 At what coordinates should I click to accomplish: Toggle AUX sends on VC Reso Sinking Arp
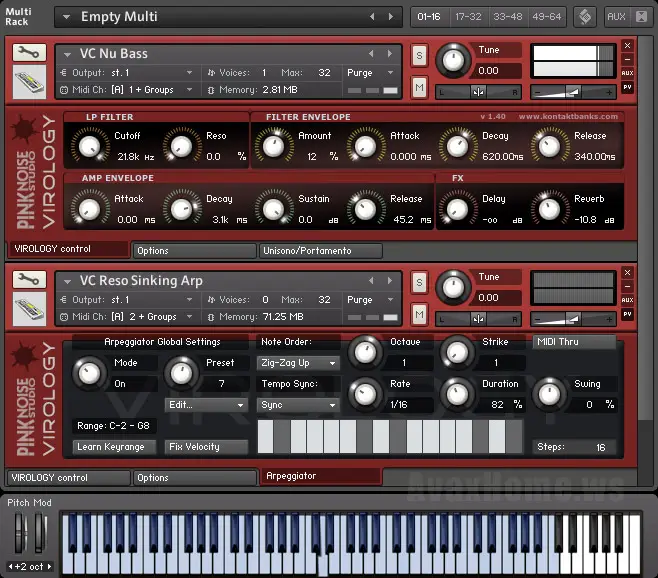[627, 300]
